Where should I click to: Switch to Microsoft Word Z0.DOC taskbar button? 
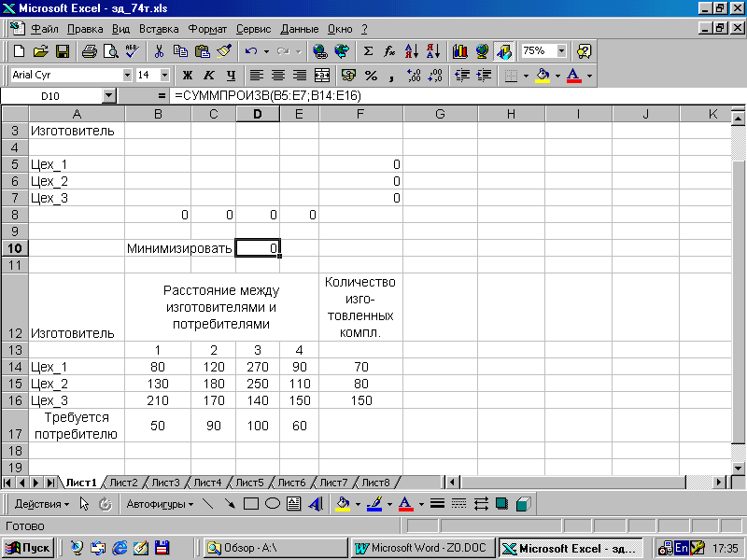click(x=423, y=548)
